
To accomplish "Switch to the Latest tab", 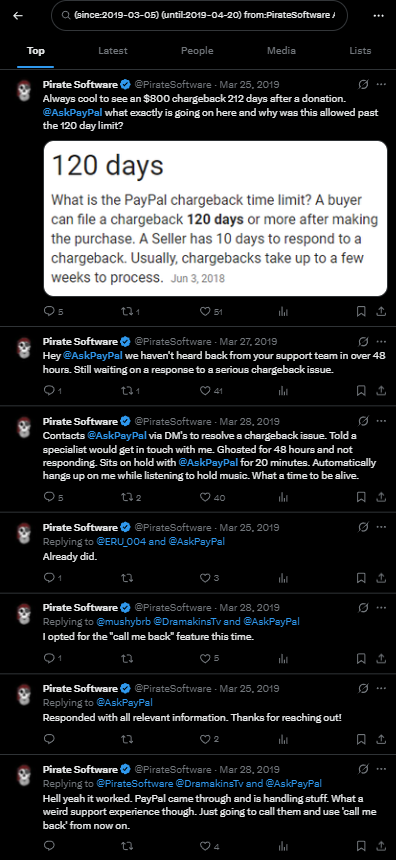I will [x=112, y=50].
